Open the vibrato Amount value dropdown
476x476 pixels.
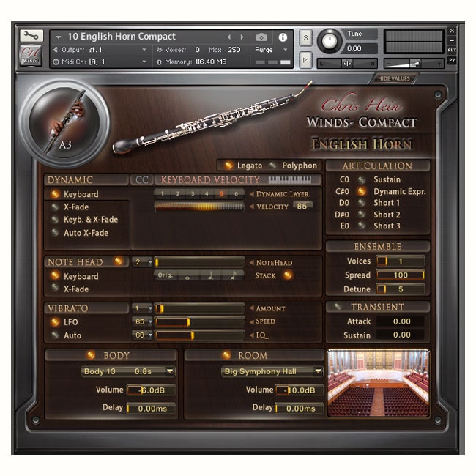(x=142, y=308)
